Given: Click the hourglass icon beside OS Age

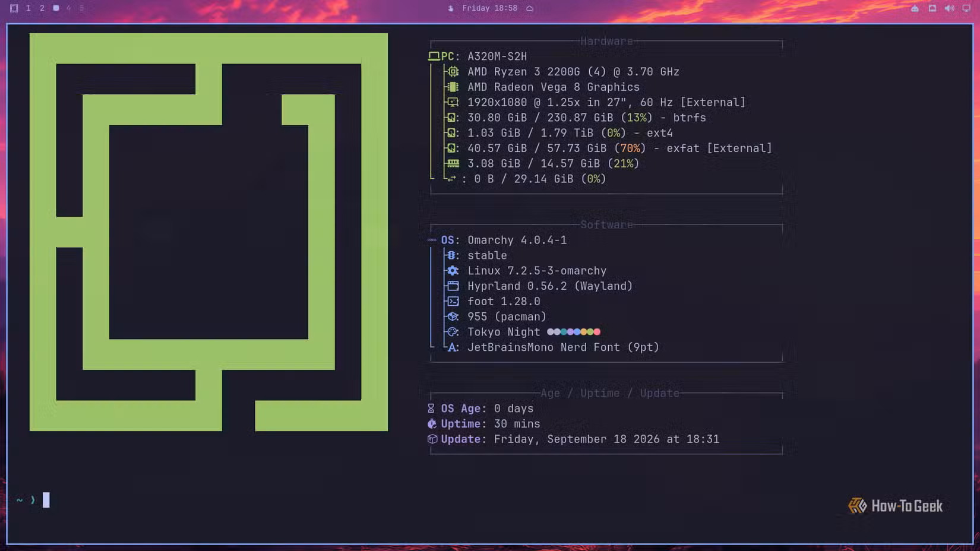Looking at the screenshot, I should point(431,408).
